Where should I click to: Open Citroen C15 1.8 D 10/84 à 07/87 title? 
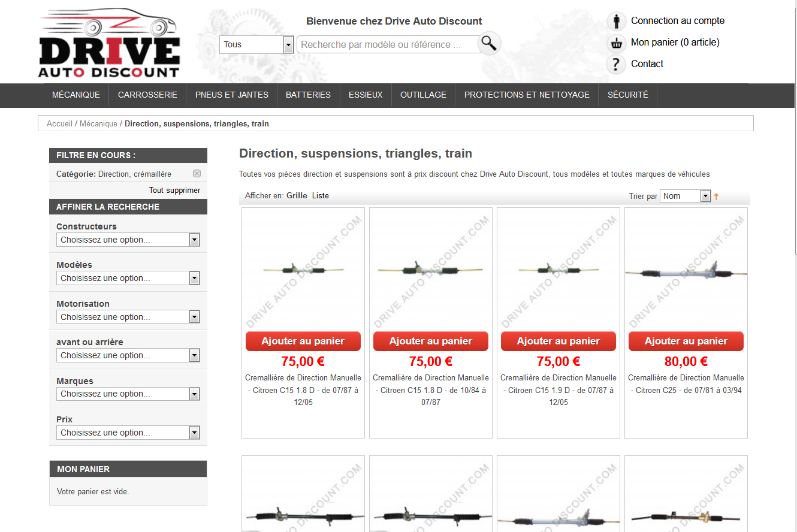pos(431,390)
